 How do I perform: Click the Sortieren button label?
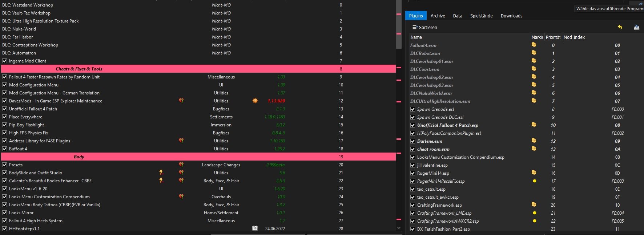click(x=428, y=27)
